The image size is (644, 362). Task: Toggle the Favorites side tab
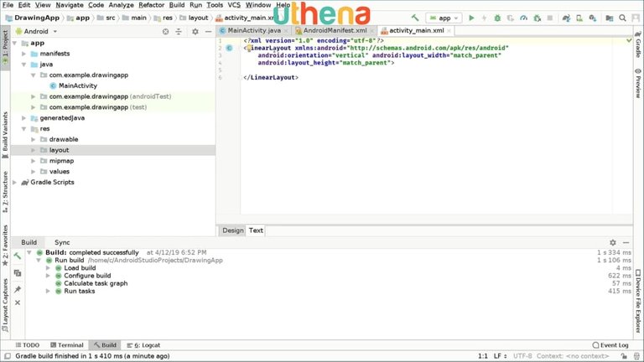click(x=5, y=245)
